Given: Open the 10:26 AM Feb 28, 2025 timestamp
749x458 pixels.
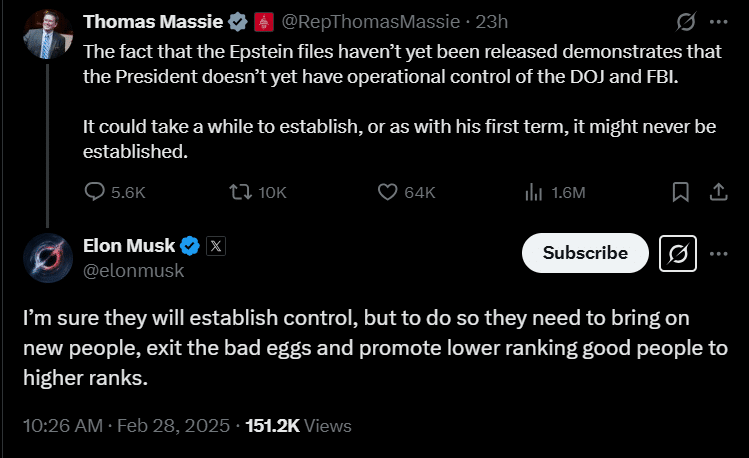Looking at the screenshot, I should 123,425.
